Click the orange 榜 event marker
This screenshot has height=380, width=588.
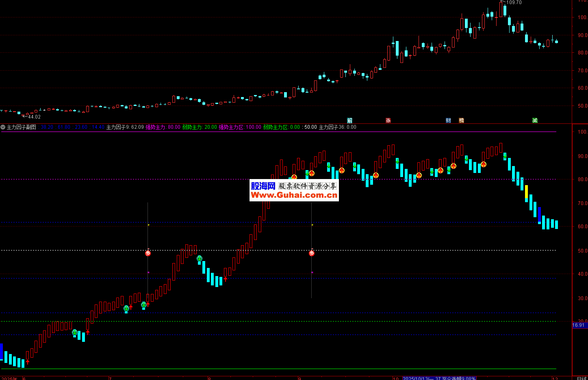coord(461,121)
